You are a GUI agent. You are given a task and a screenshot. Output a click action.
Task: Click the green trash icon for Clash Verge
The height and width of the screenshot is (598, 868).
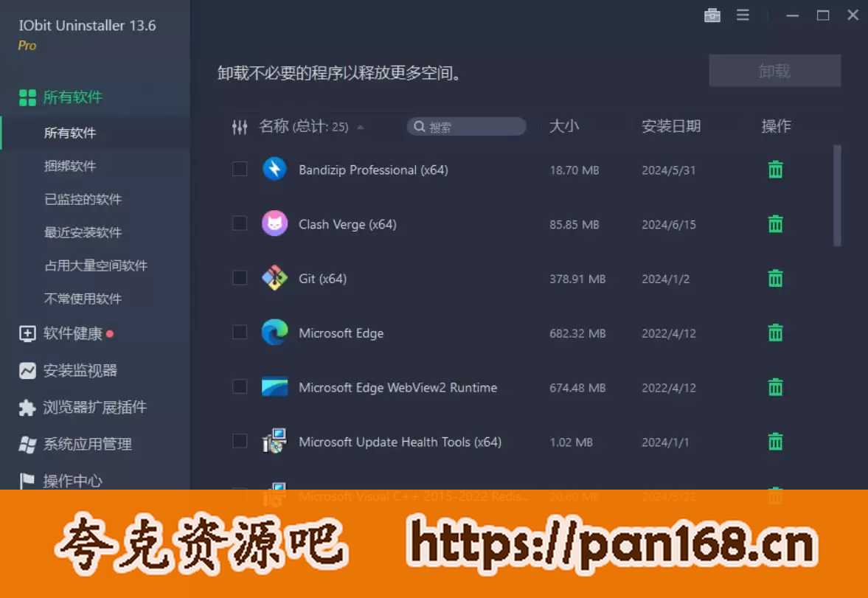[x=775, y=223]
